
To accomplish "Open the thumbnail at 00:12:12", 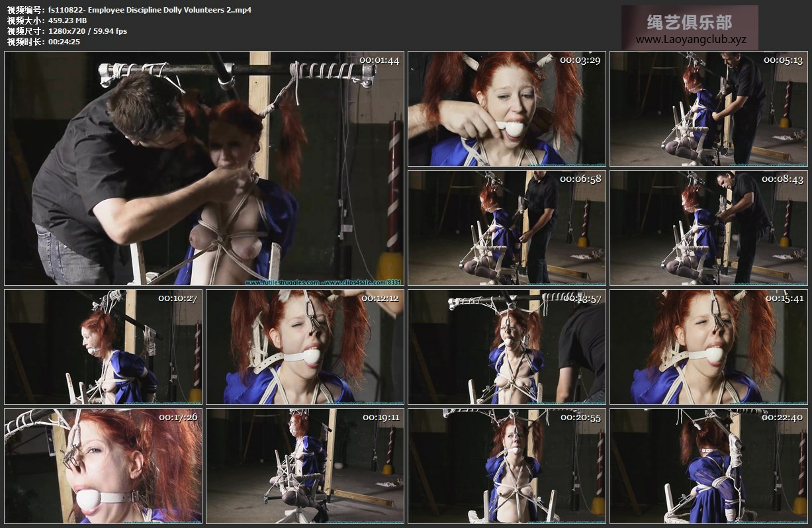I will pos(304,347).
